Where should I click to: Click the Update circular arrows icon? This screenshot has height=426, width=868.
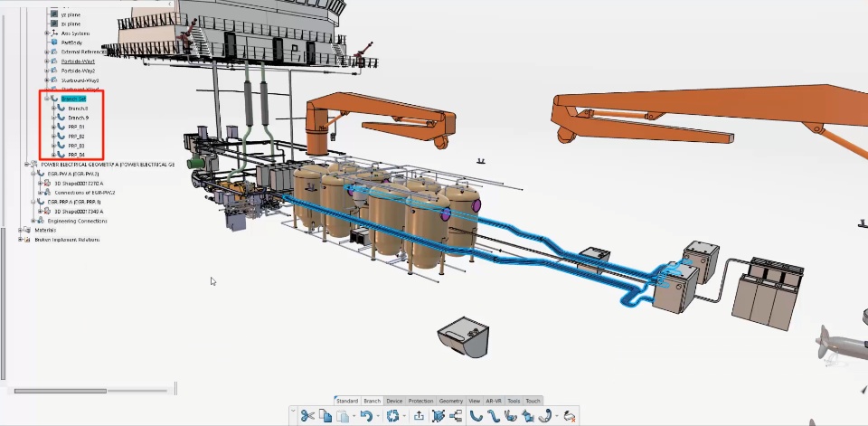[x=392, y=415]
